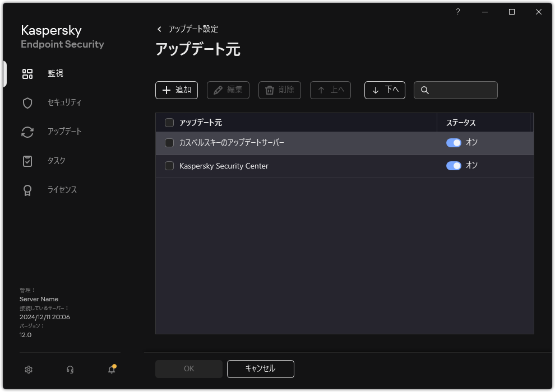Open the タスク section from sidebar
555x392 pixels.
coord(27,161)
